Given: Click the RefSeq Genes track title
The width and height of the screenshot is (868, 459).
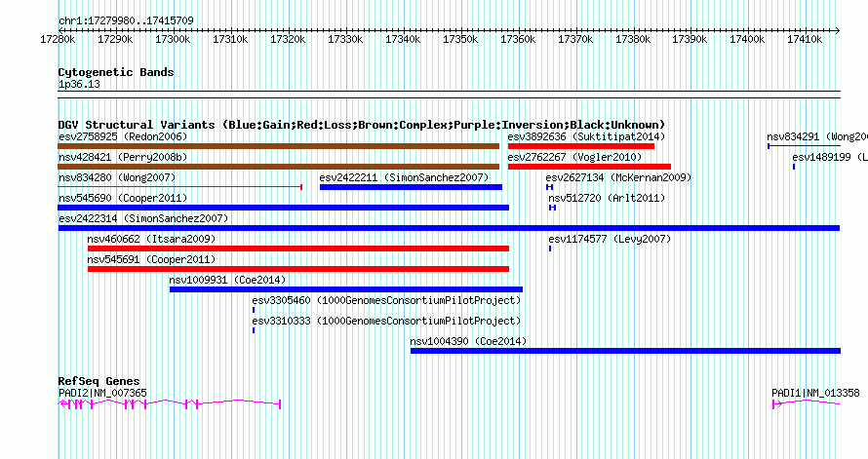Looking at the screenshot, I should pos(99,381).
